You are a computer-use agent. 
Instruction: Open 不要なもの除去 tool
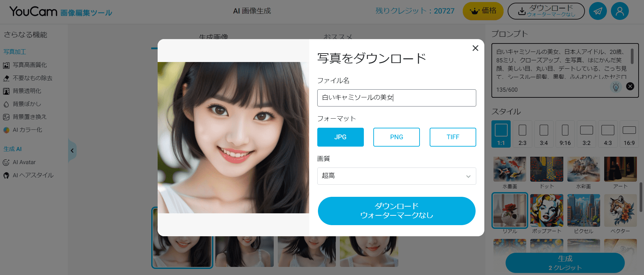click(28, 78)
